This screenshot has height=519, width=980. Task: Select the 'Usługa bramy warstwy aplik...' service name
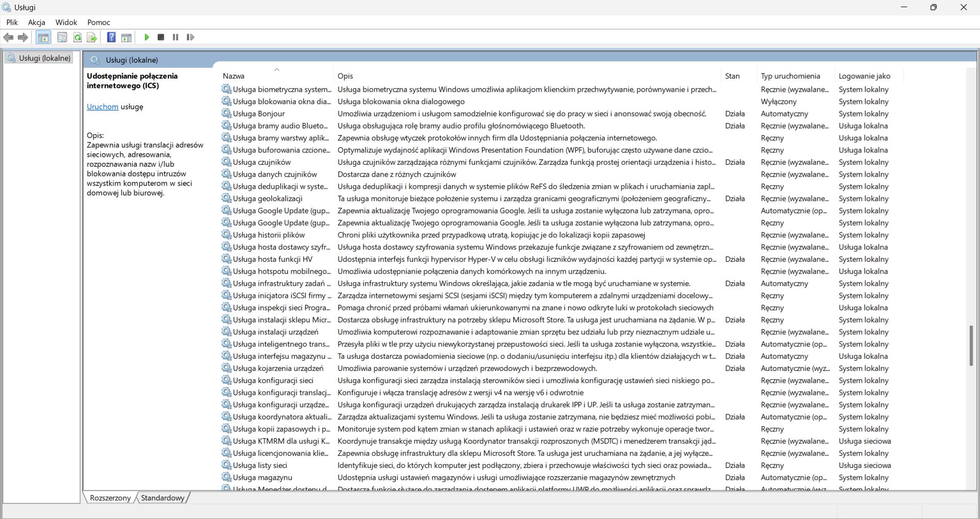tap(281, 138)
